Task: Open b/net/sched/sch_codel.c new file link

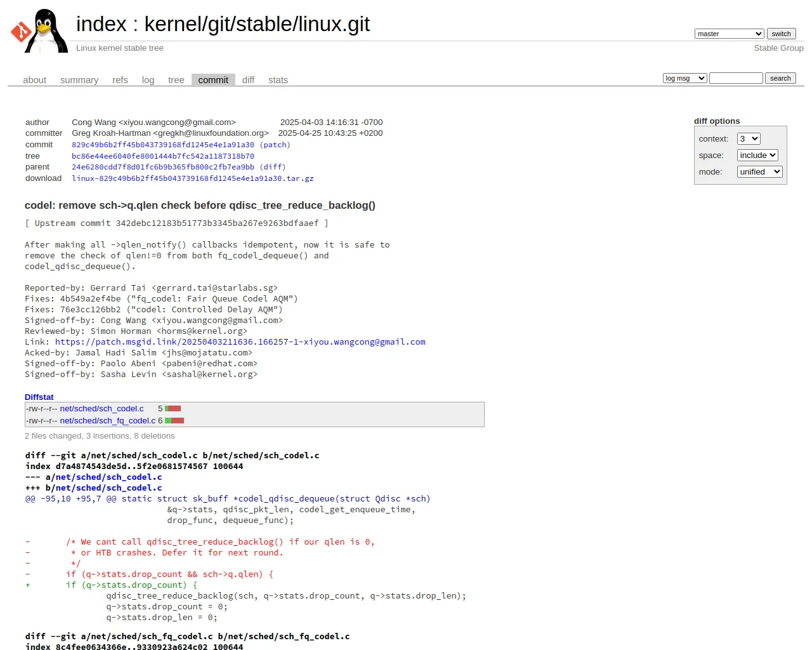Action: click(x=108, y=488)
